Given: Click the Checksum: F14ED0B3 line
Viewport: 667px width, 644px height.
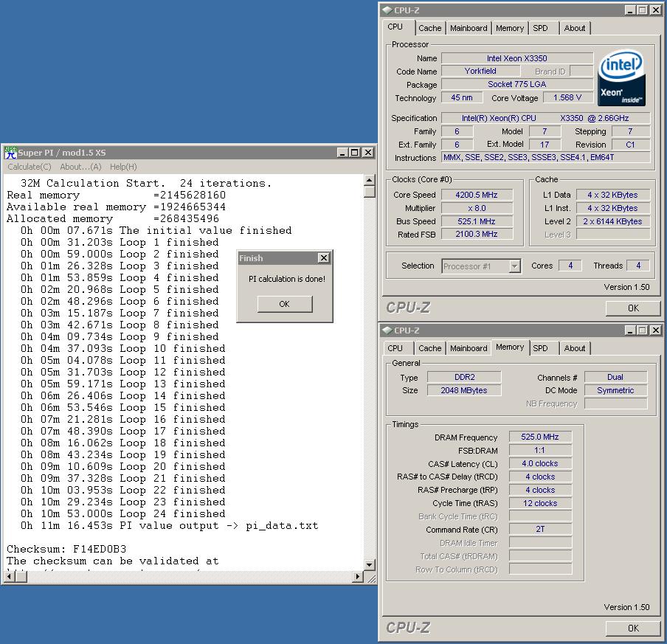Looking at the screenshot, I should click(x=66, y=549).
